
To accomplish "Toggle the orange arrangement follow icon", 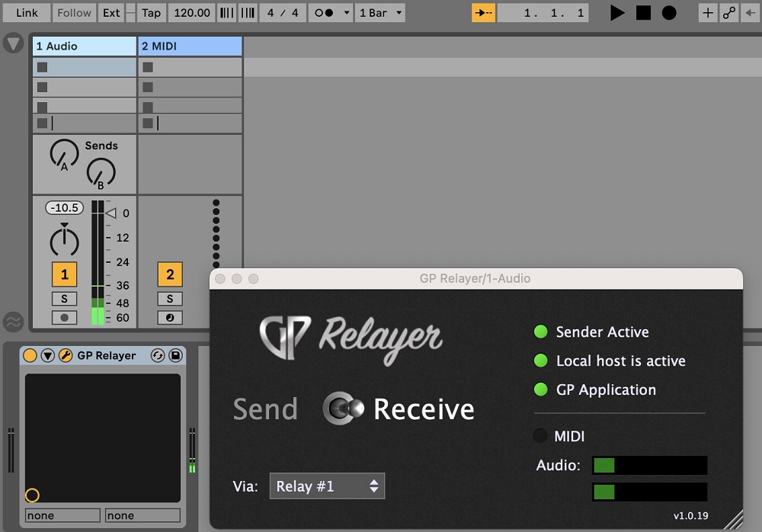I will pos(484,13).
